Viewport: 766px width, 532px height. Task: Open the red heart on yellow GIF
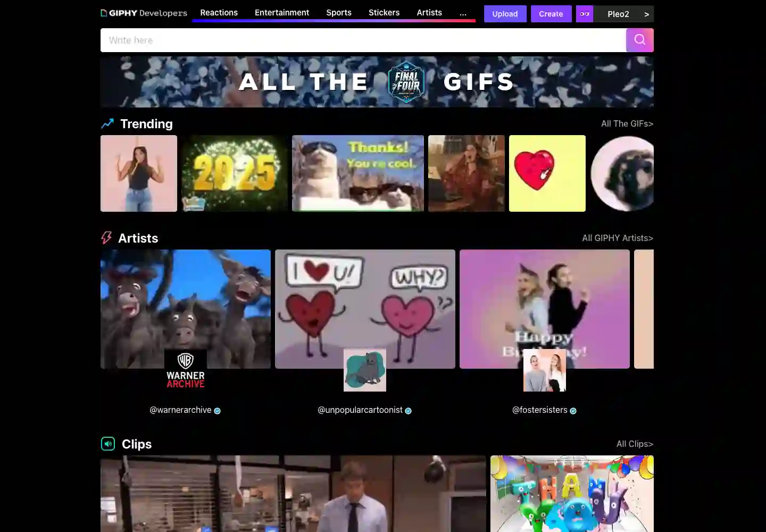(x=547, y=173)
